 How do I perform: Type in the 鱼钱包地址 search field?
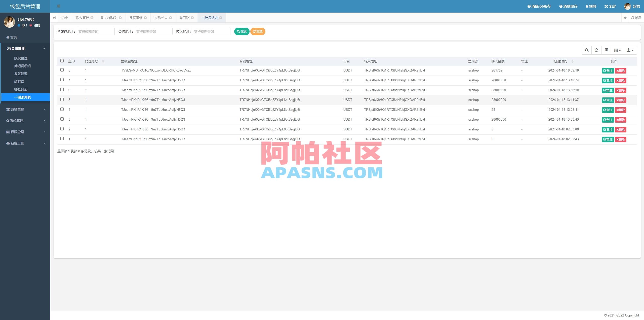coord(96,31)
